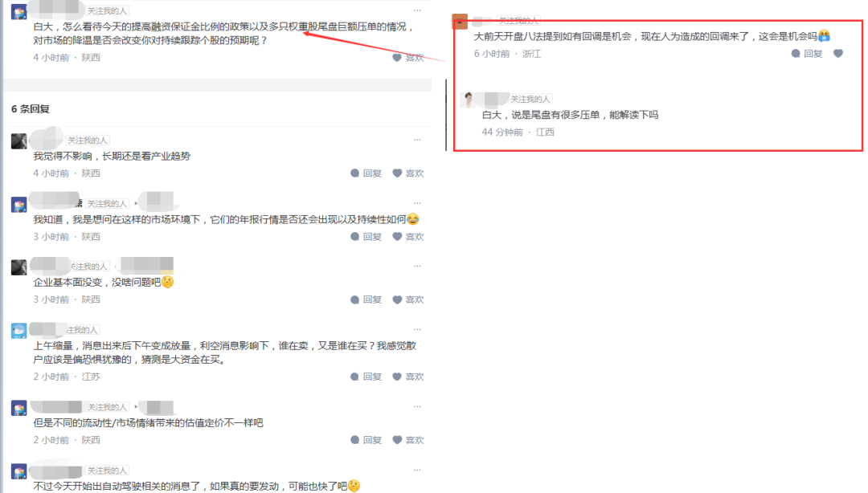Like the 估值定价不一样 comment
868x493 pixels.
click(x=408, y=441)
